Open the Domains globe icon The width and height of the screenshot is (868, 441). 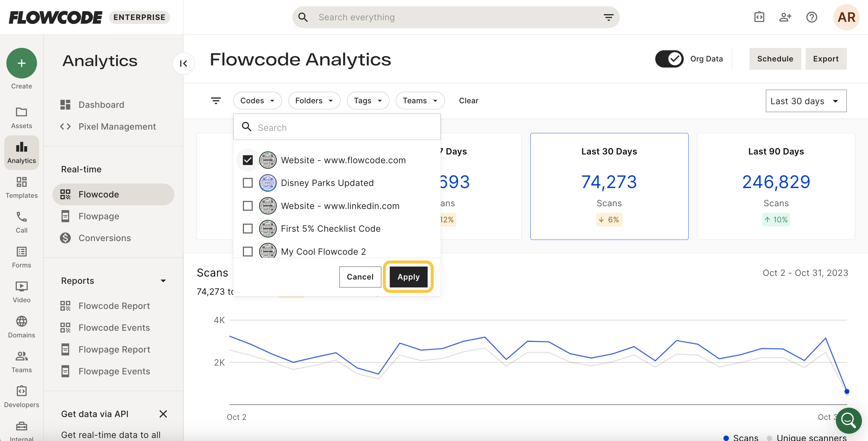click(x=22, y=321)
